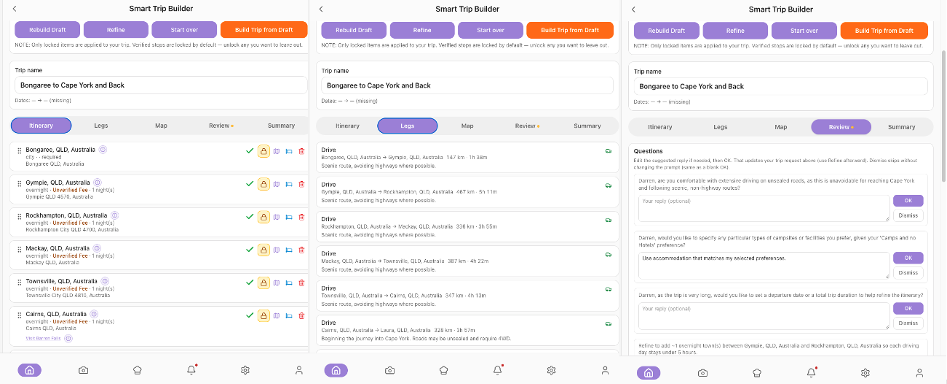Open the link below the Cairns stop address

tap(42, 339)
